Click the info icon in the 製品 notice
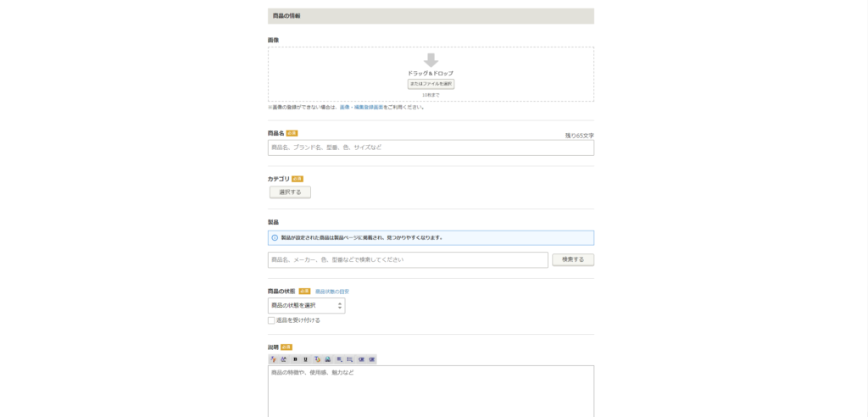The width and height of the screenshot is (868, 417). (x=275, y=237)
